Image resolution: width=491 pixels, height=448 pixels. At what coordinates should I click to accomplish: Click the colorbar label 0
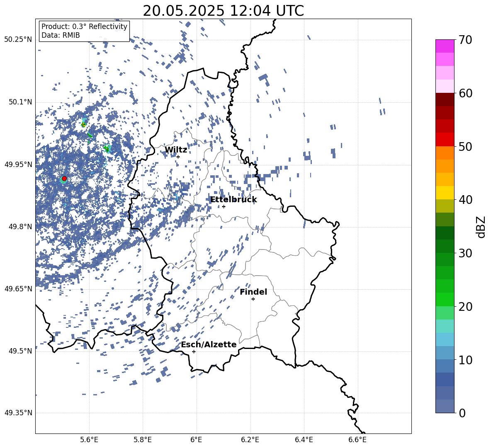[462, 413]
